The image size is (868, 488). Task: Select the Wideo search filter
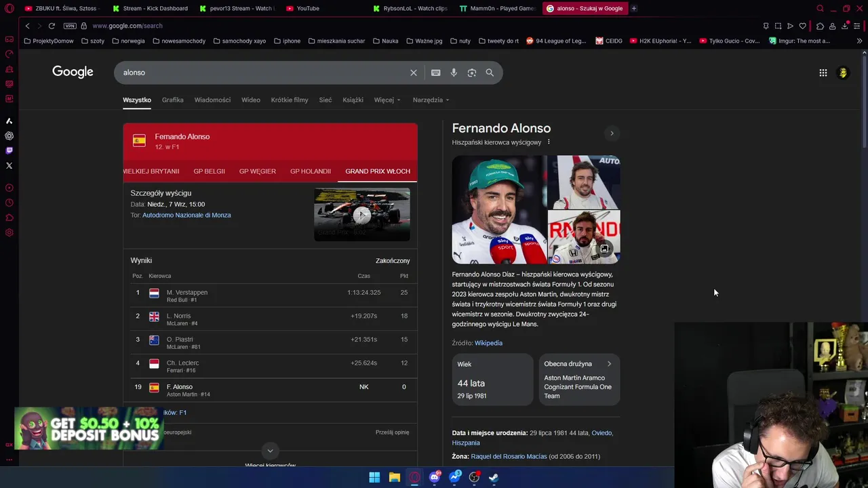251,100
